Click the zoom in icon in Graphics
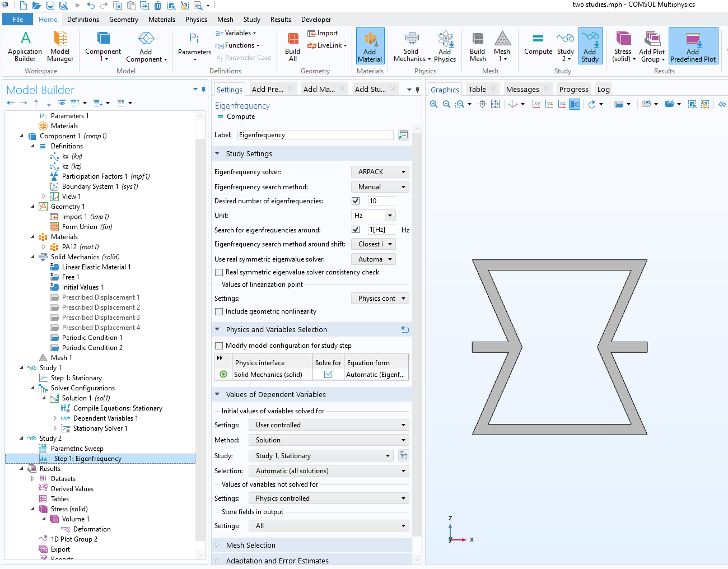The width and height of the screenshot is (728, 569). (x=434, y=104)
